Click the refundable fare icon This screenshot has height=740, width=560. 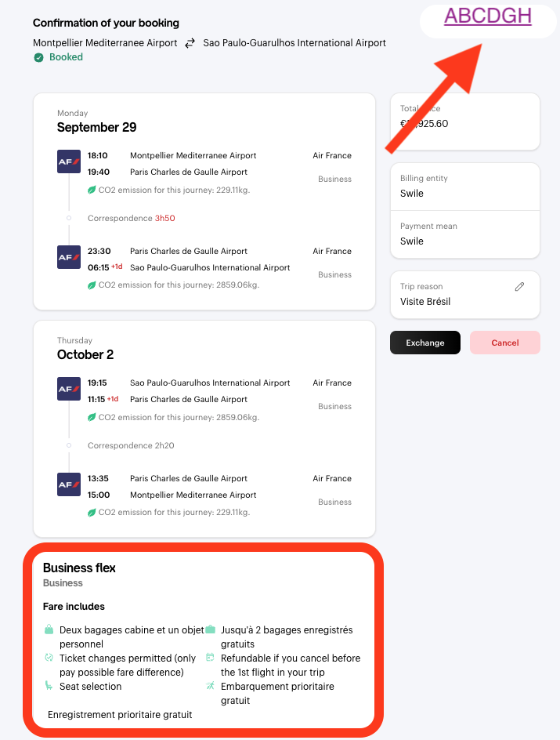[210, 658]
